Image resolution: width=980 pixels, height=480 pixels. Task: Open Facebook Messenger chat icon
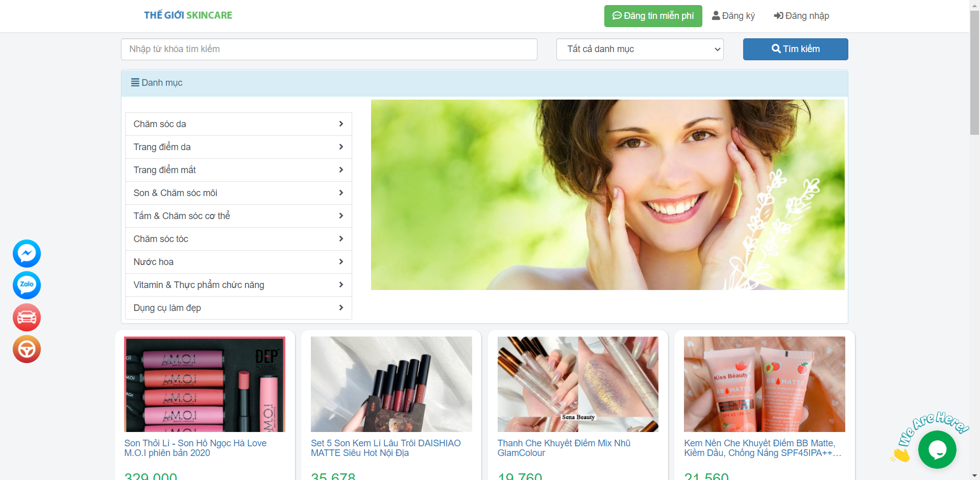pyautogui.click(x=26, y=253)
